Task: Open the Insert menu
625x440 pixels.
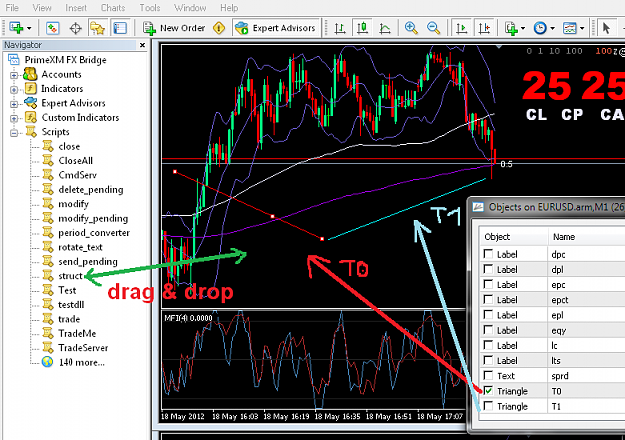Action: (x=76, y=8)
